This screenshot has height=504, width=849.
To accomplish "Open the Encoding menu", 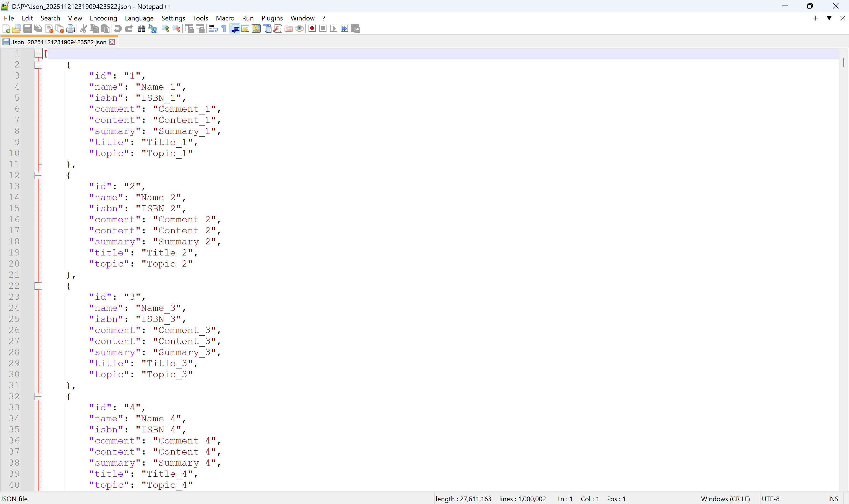I will [103, 18].
